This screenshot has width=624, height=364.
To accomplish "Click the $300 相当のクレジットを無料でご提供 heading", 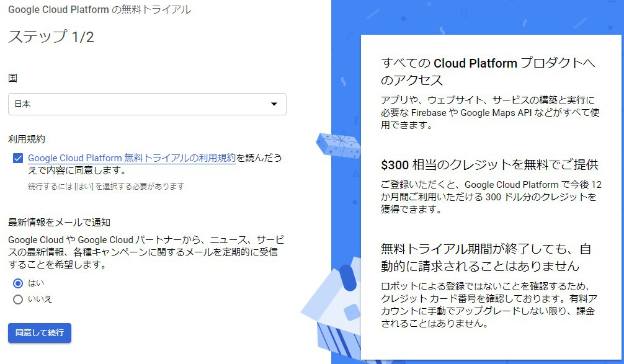I will tap(489, 165).
